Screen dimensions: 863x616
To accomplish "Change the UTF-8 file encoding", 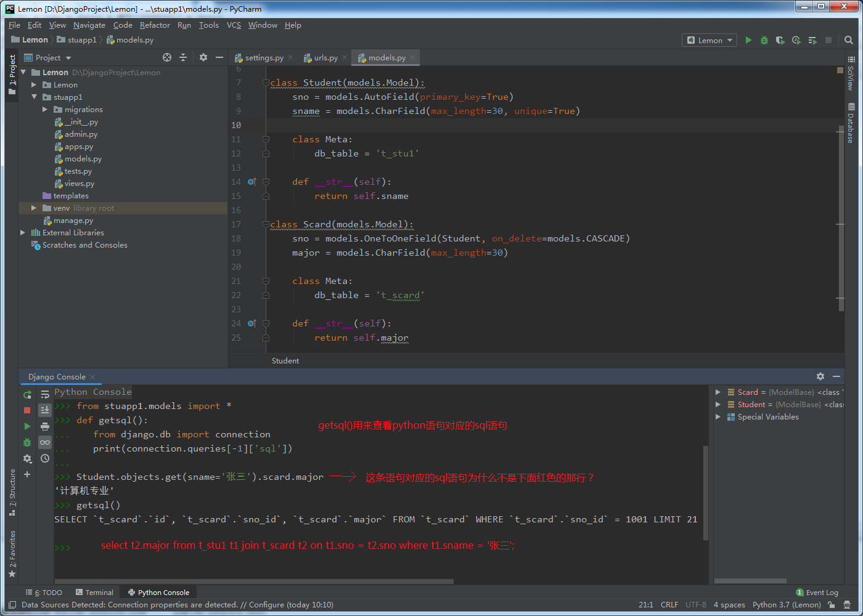I will (x=696, y=605).
